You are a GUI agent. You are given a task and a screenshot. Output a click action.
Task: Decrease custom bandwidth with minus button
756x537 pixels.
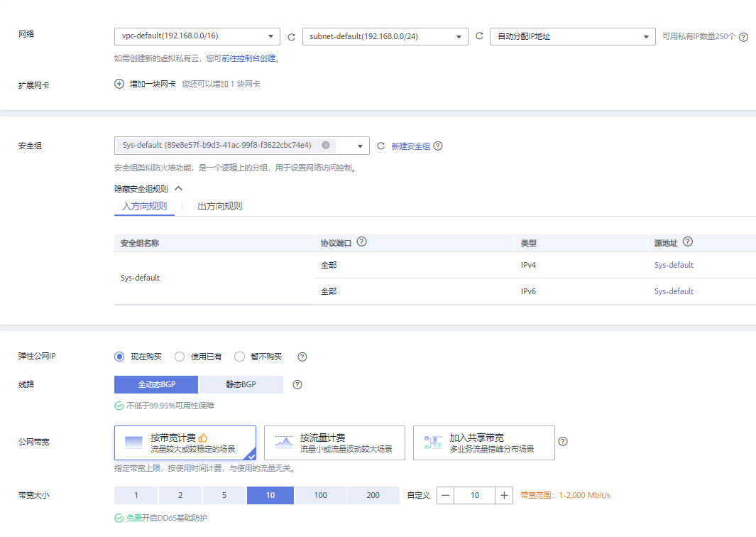[x=446, y=496]
